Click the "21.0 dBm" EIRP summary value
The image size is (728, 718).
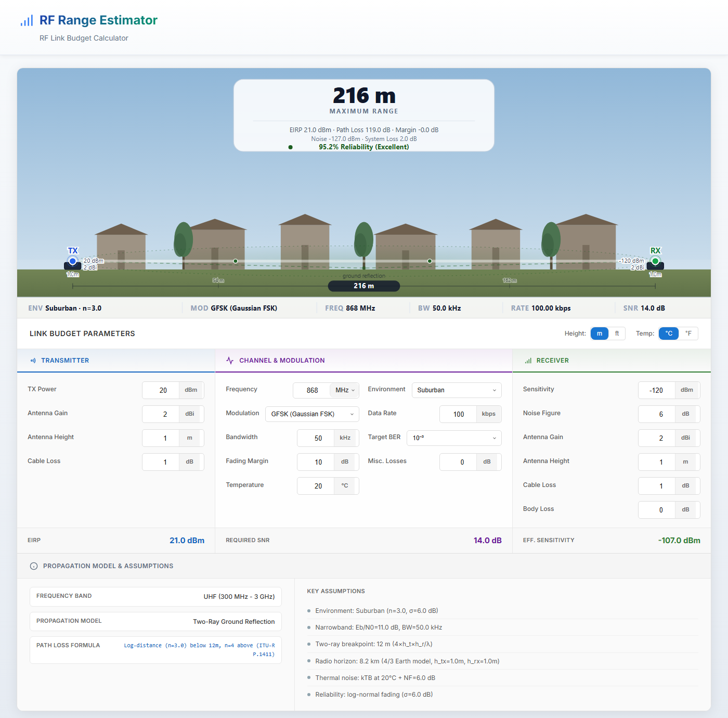pyautogui.click(x=187, y=541)
